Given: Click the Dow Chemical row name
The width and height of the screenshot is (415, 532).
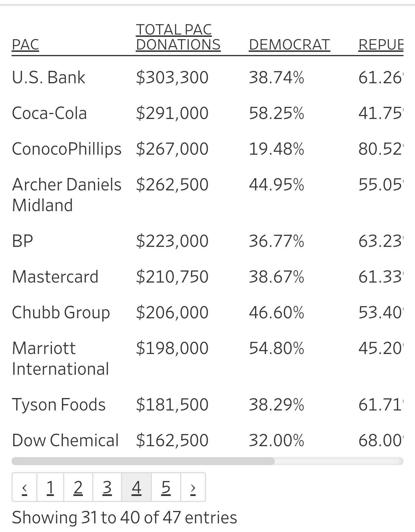Looking at the screenshot, I should point(65,440).
